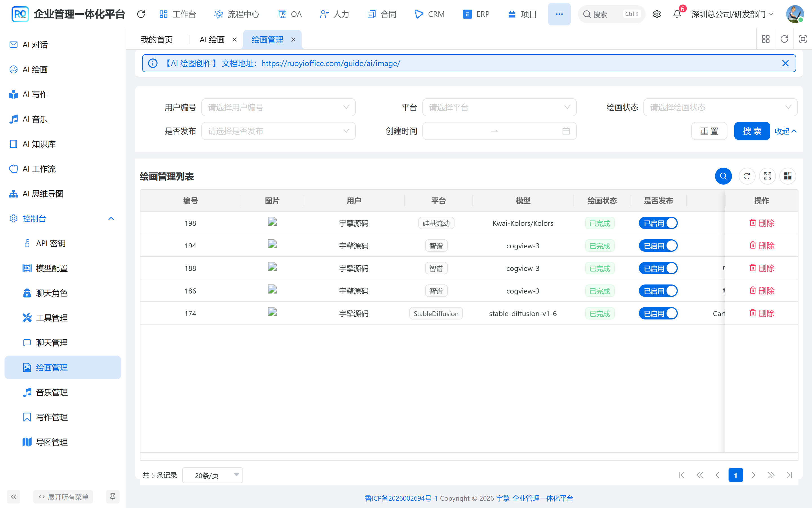Open the system settings gear icon
The image size is (812, 508).
tap(657, 14)
